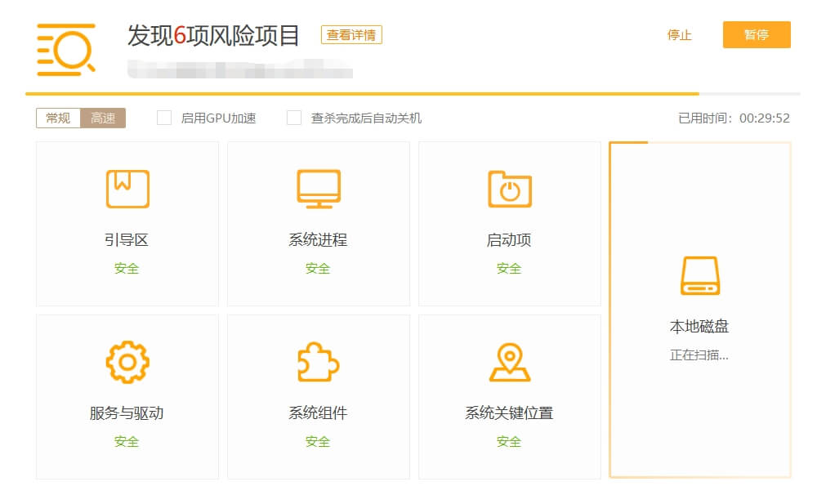Click the scan progress bar
Screen dimensions: 826x504
[x=413, y=94]
